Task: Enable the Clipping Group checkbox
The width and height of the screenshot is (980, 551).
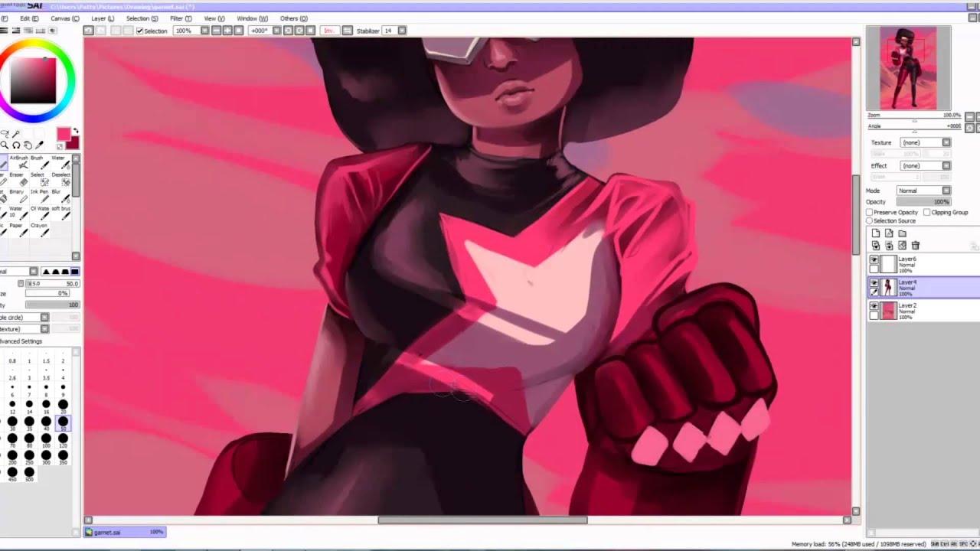Action: 926,213
